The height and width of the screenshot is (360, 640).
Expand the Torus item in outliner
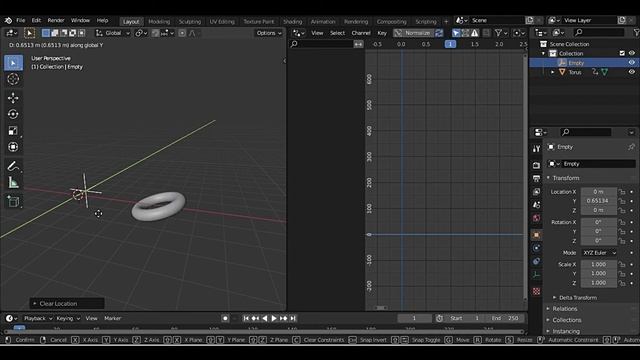pyautogui.click(x=553, y=72)
